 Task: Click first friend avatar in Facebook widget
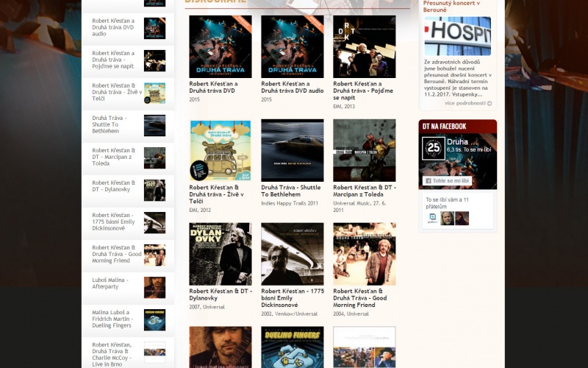433,218
